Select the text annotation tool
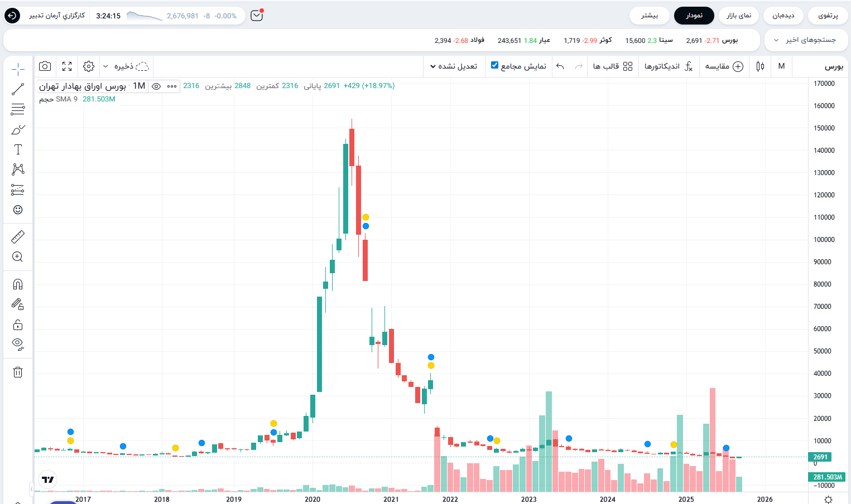The image size is (851, 504). (18, 149)
